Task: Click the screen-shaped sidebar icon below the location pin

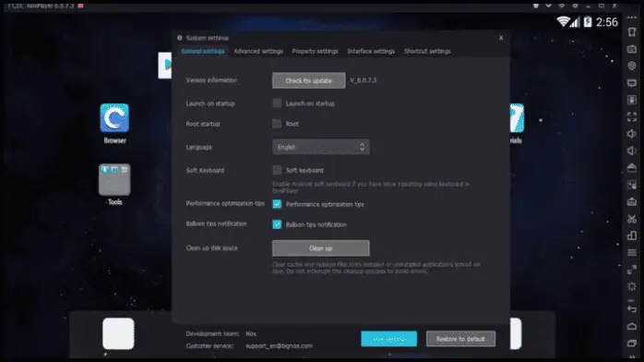Action: point(632,83)
